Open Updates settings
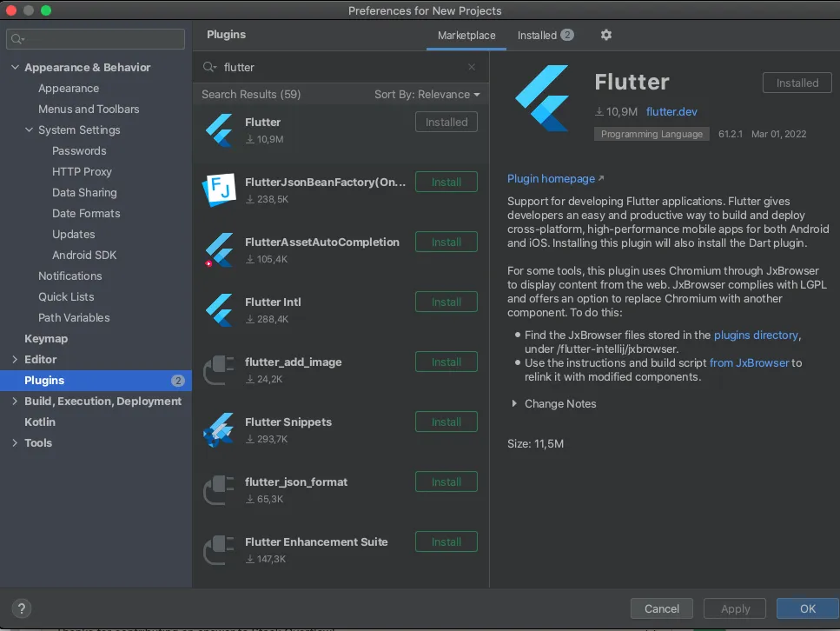The height and width of the screenshot is (631, 840). click(73, 235)
